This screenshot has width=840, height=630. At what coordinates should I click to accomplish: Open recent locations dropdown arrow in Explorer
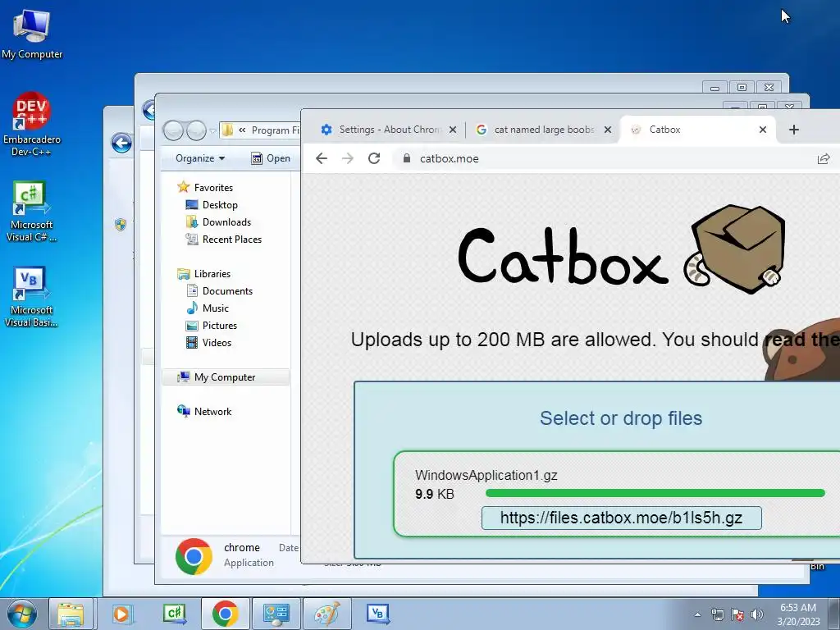[x=212, y=130]
